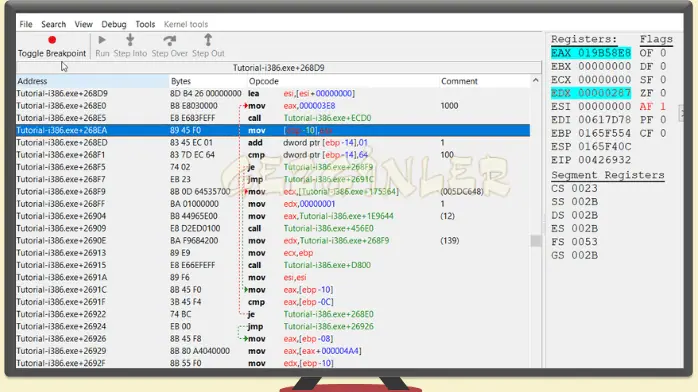Select row Tutorial-i386.exe+2691A mov esi,esi

273,277
